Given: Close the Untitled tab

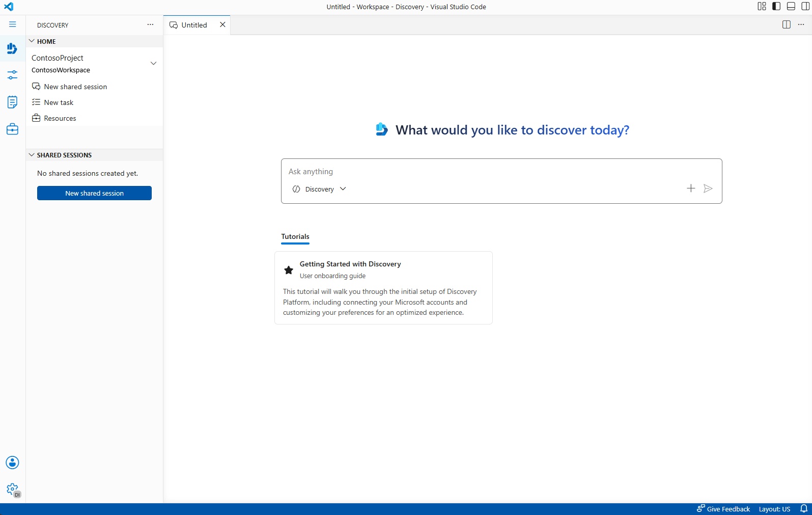Looking at the screenshot, I should [222, 24].
